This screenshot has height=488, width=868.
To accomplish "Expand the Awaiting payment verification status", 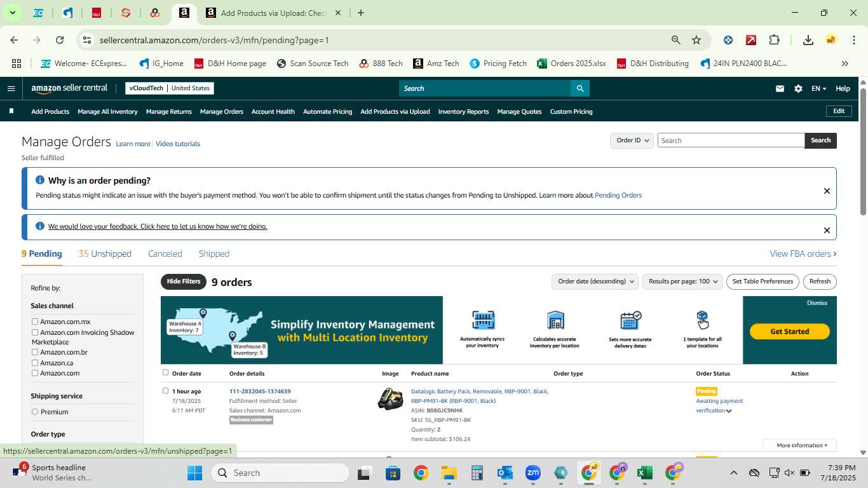I will pyautogui.click(x=729, y=411).
